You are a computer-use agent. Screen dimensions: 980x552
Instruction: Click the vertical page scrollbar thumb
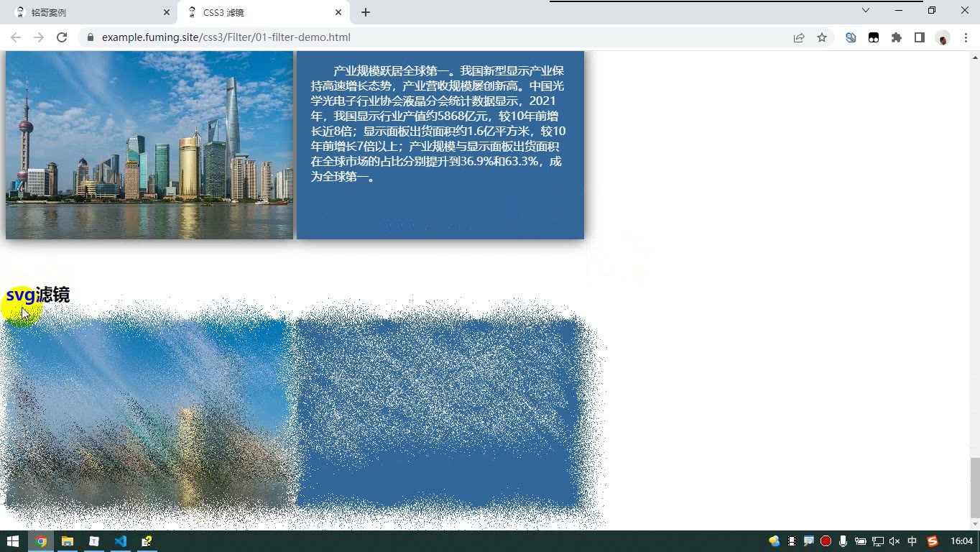pos(975,487)
